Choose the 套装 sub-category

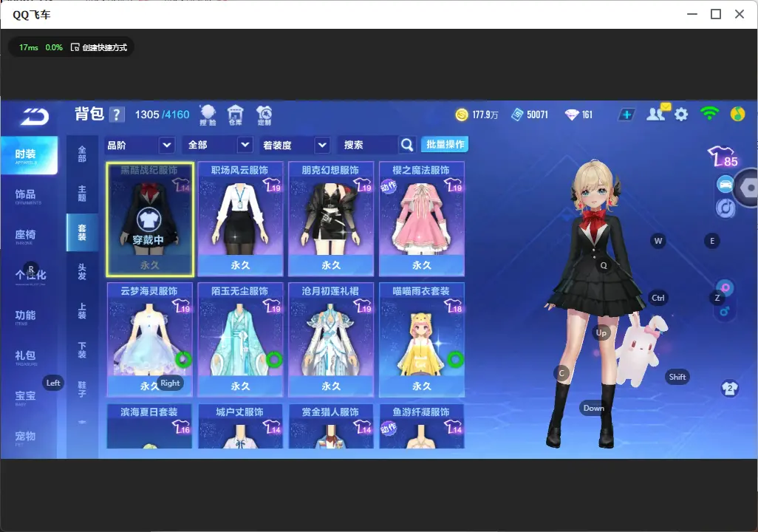pyautogui.click(x=82, y=232)
